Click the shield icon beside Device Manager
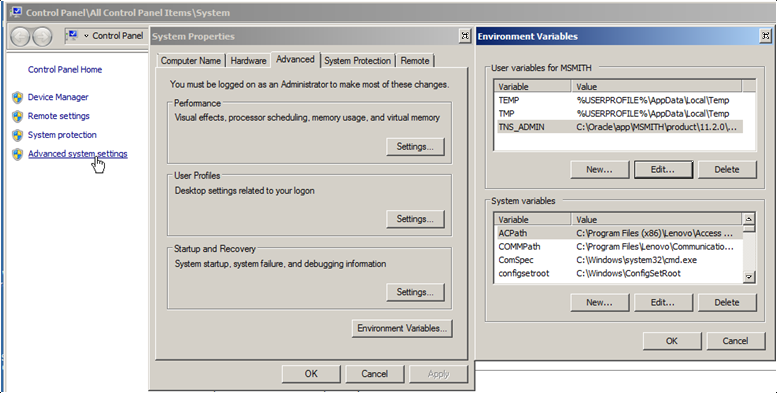 18,97
